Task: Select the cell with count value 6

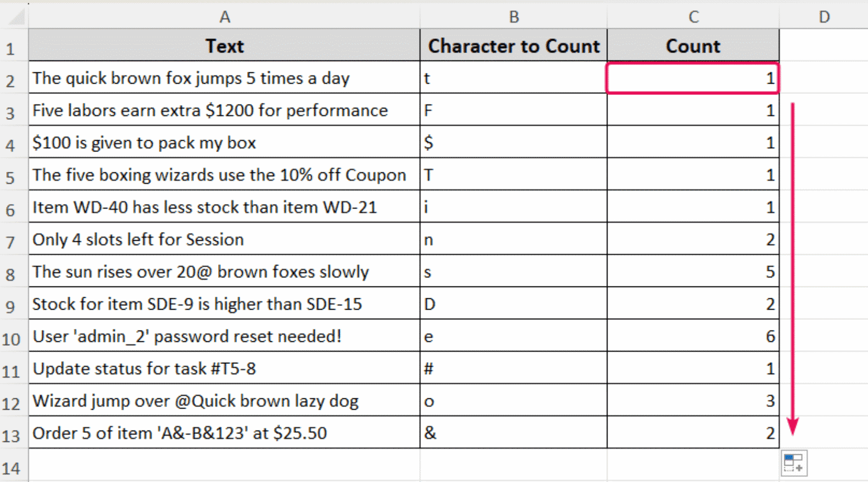Action: point(693,336)
